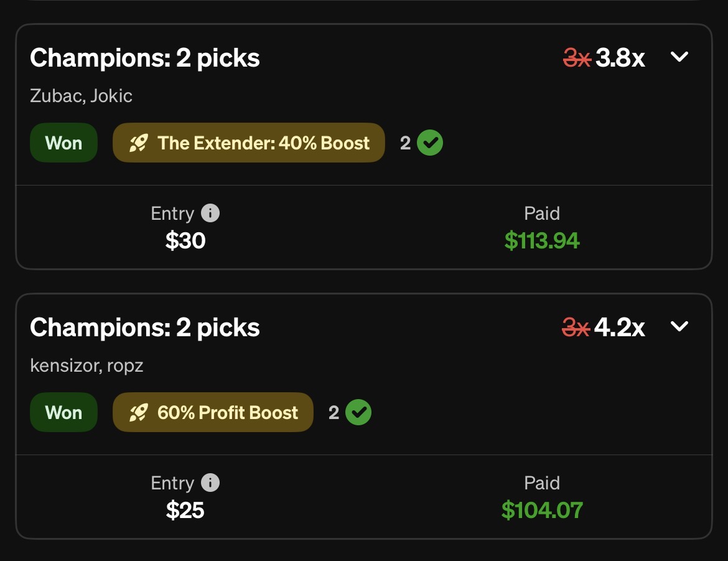Click the $25 entry amount
Viewport: 728px width, 561px height.
pos(185,510)
